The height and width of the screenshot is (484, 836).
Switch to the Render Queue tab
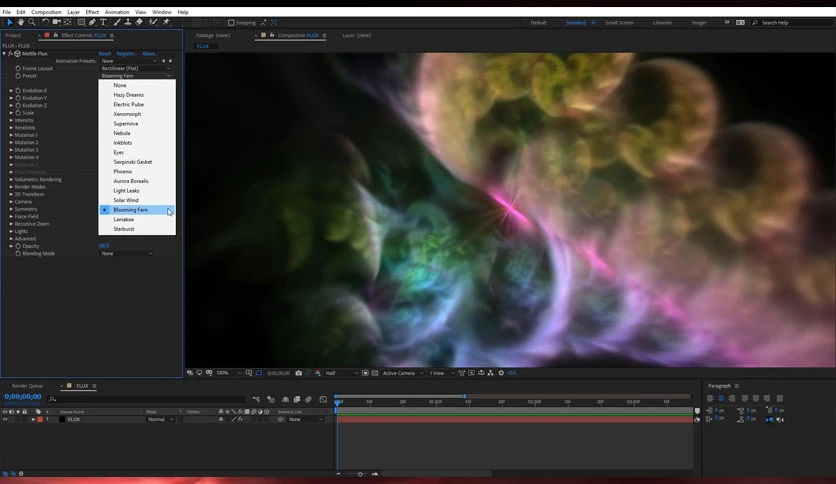(27, 386)
